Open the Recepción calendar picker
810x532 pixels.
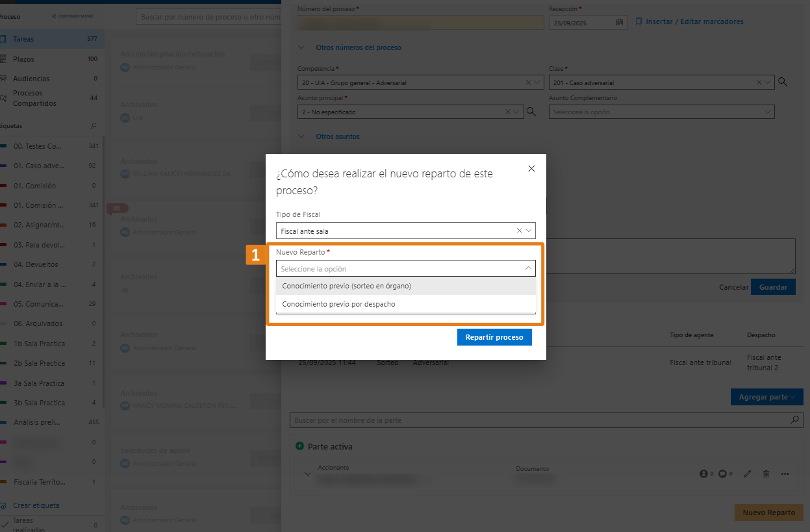pyautogui.click(x=620, y=22)
